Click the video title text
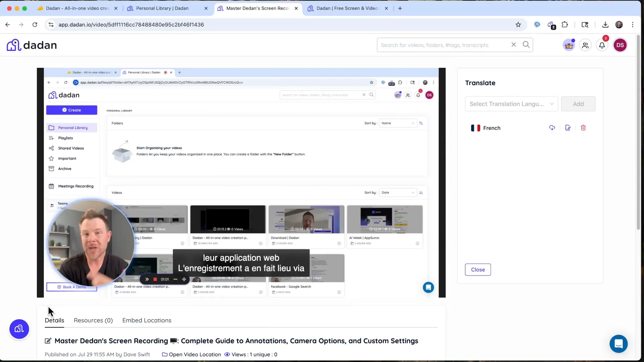The height and width of the screenshot is (362, 644). coord(236,341)
